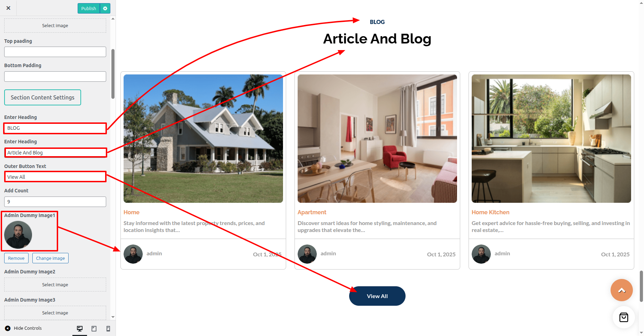Click the Change image button
The width and height of the screenshot is (644, 336).
click(x=50, y=258)
